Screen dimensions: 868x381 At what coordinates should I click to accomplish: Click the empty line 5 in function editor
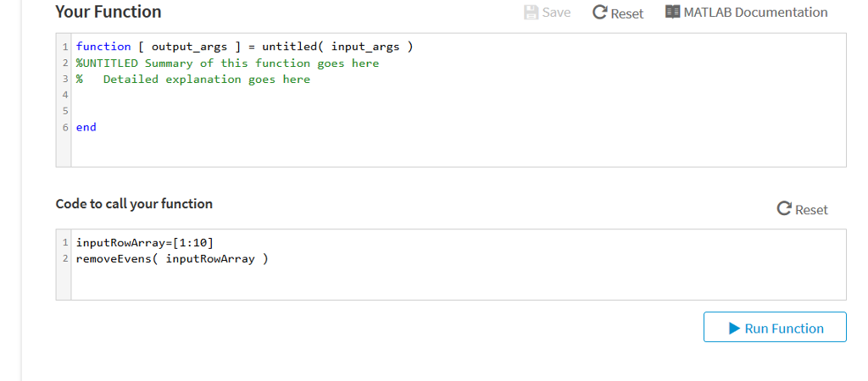pos(459,111)
